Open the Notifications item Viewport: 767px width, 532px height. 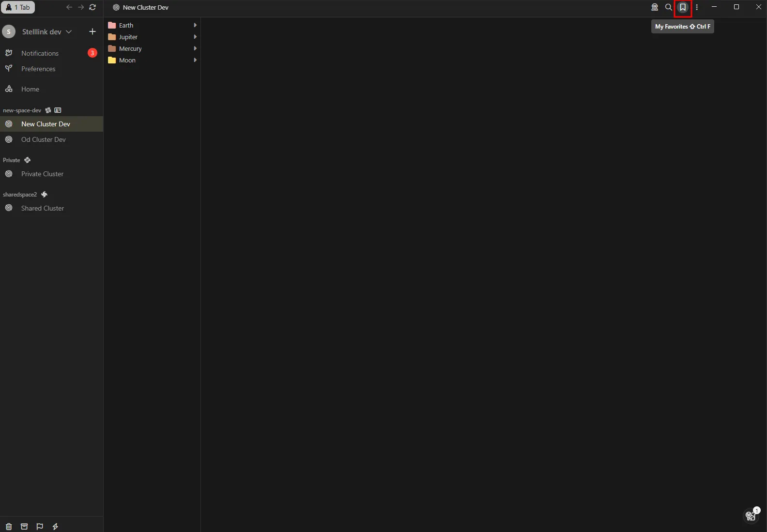(x=40, y=53)
